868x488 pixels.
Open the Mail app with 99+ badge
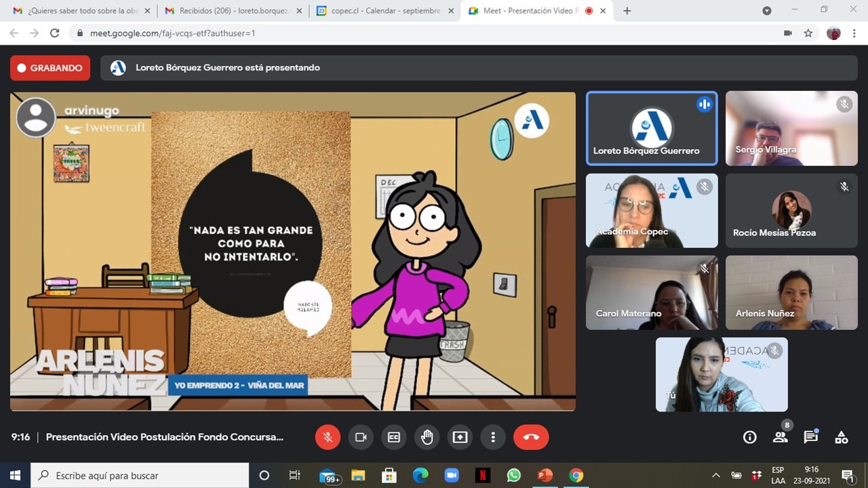pyautogui.click(x=330, y=475)
